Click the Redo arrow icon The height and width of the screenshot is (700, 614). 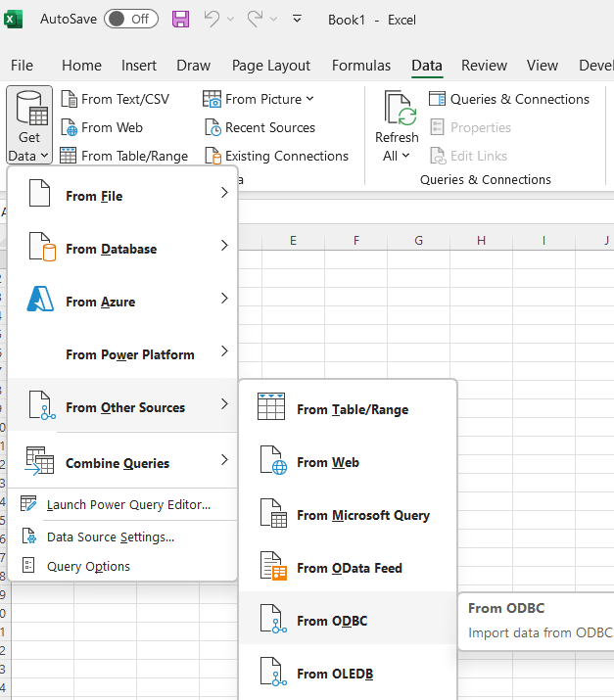click(x=255, y=20)
